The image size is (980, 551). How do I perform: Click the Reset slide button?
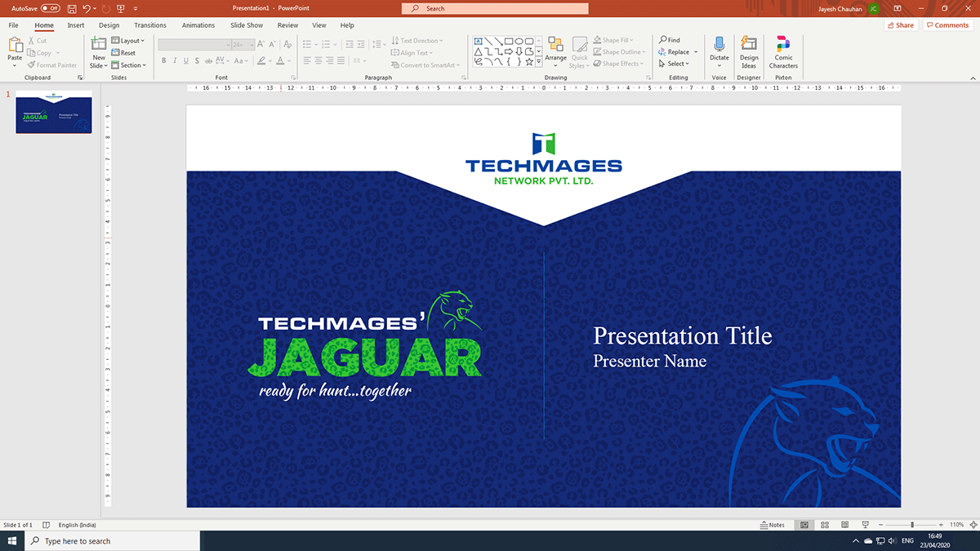pyautogui.click(x=123, y=53)
